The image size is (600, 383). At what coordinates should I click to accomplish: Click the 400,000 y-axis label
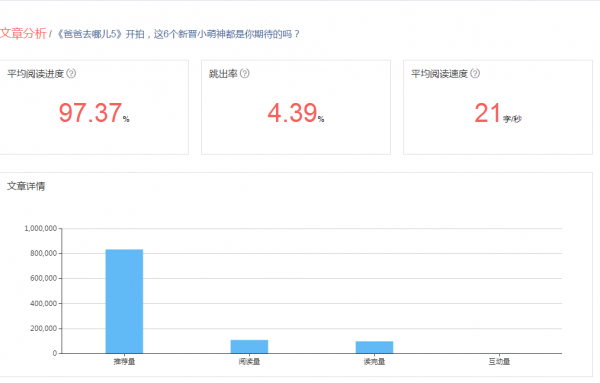(44, 303)
